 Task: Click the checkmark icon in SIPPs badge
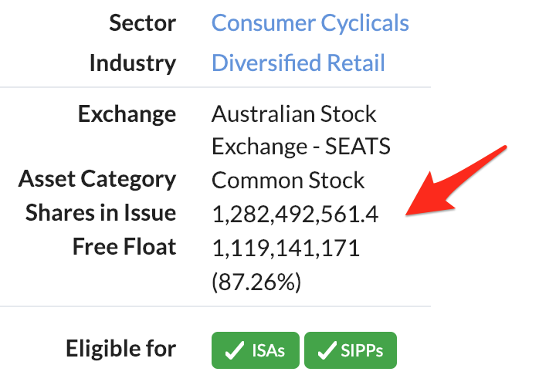tap(327, 350)
